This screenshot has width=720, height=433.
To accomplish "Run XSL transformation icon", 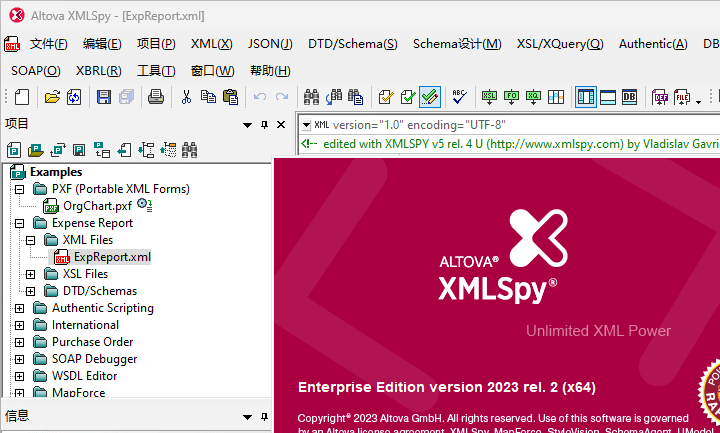I will pyautogui.click(x=489, y=97).
